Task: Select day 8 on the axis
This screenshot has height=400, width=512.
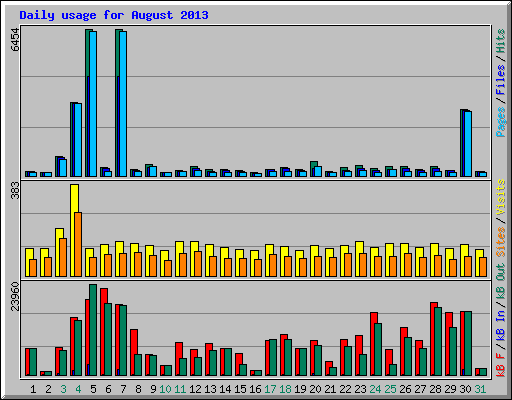Action: tap(138, 389)
